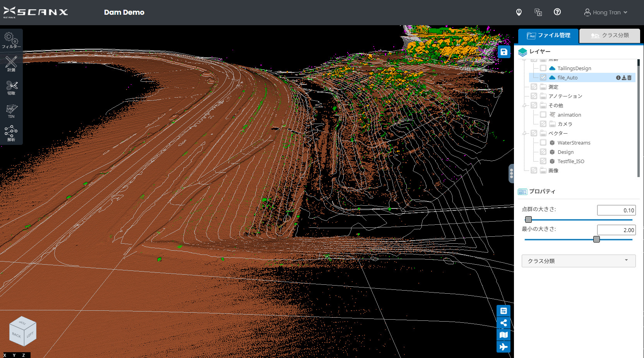644x358 pixels.
Task: Open the map view icon button
Action: 504,335
